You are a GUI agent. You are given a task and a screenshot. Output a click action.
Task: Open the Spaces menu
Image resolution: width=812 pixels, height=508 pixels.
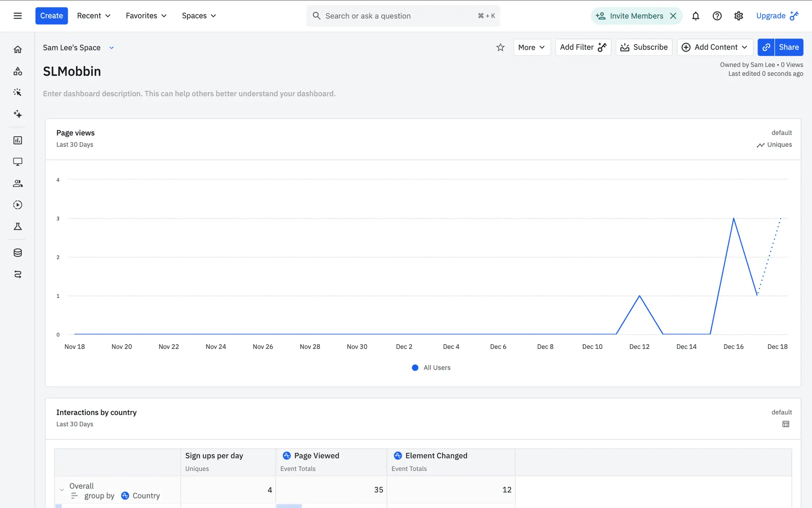(199, 16)
